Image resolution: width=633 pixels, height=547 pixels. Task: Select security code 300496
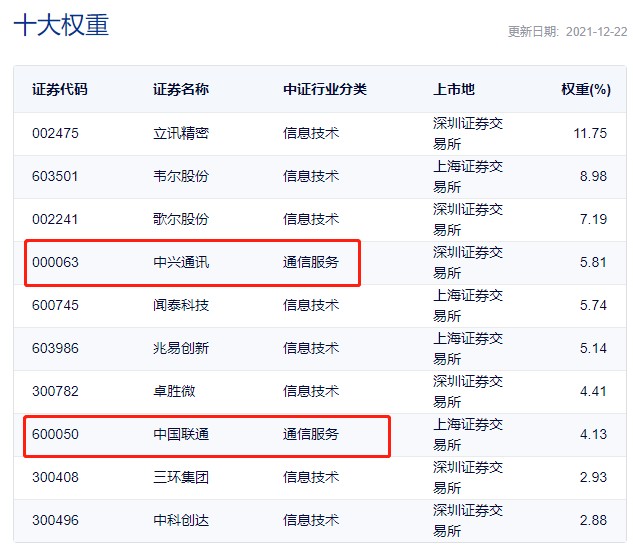55,520
